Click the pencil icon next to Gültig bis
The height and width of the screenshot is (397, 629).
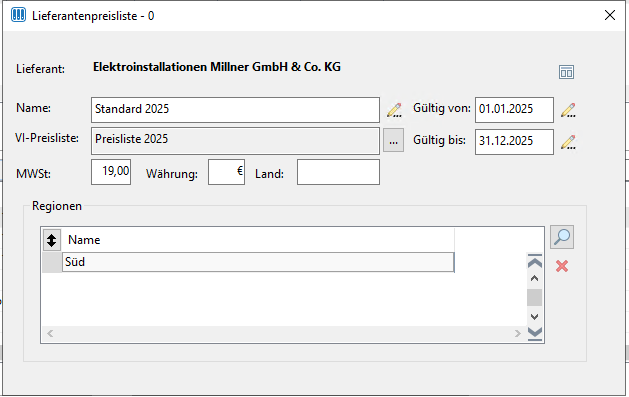tap(568, 142)
